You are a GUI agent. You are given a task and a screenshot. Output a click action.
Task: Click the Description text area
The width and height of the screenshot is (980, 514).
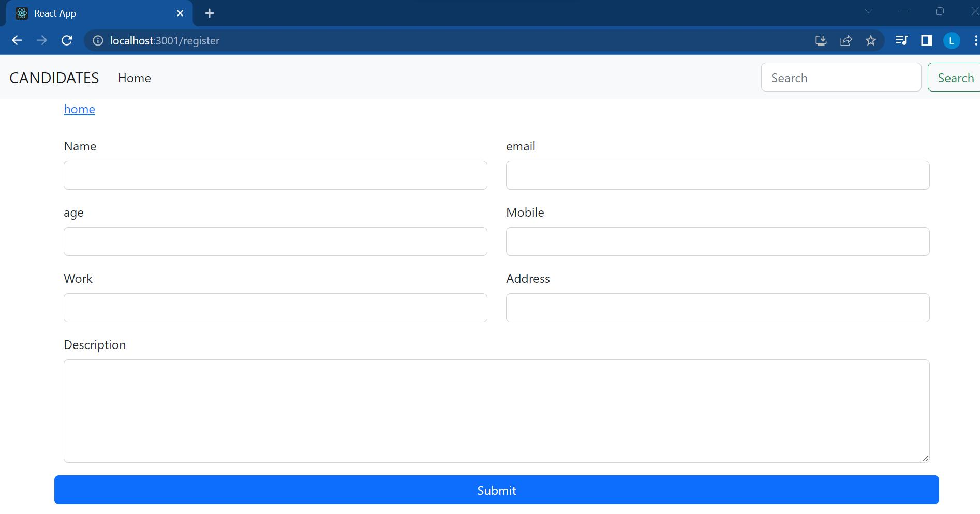496,411
